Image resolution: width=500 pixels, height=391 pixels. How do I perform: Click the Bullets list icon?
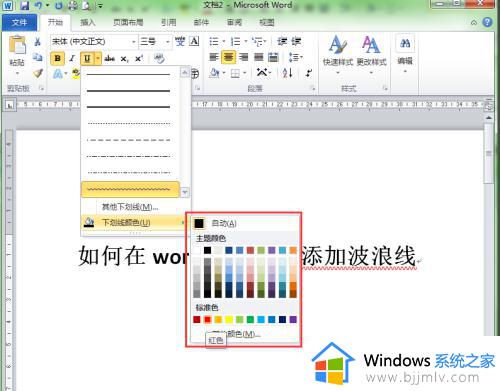[214, 42]
